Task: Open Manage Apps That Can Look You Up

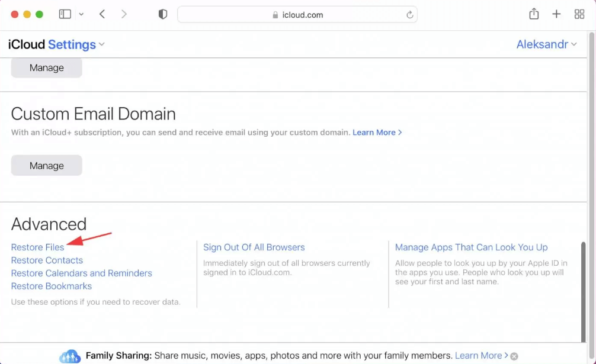Action: [472, 247]
